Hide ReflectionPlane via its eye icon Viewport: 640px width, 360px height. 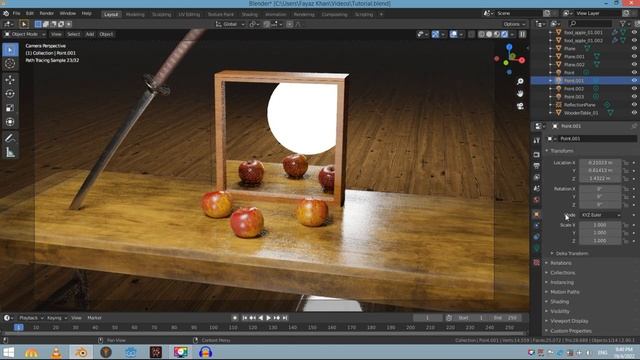click(x=634, y=105)
